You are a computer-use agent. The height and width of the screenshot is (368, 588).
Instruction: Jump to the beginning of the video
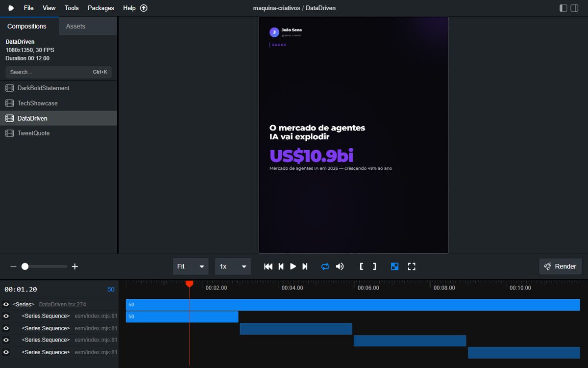(x=268, y=266)
